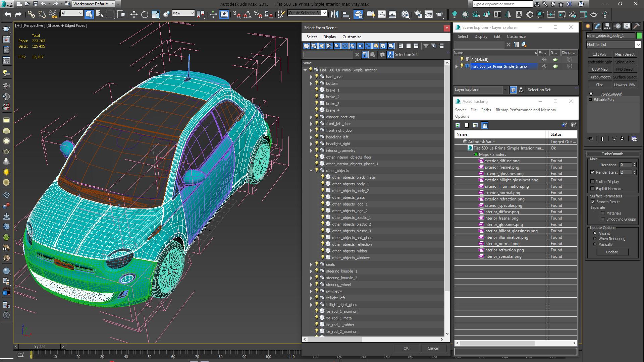Open Edit menu in Scene Explorer
644x362 pixels.
click(x=497, y=37)
